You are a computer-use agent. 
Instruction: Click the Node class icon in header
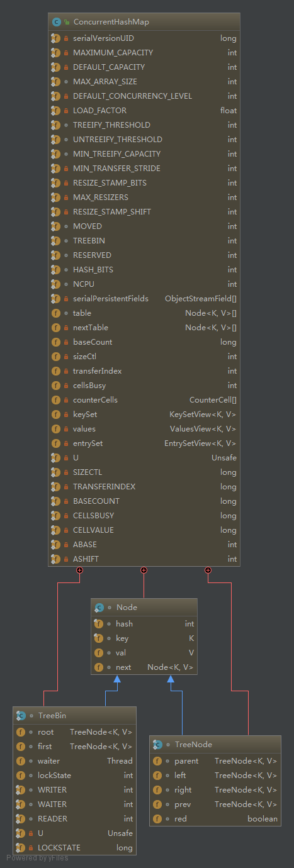99,608
